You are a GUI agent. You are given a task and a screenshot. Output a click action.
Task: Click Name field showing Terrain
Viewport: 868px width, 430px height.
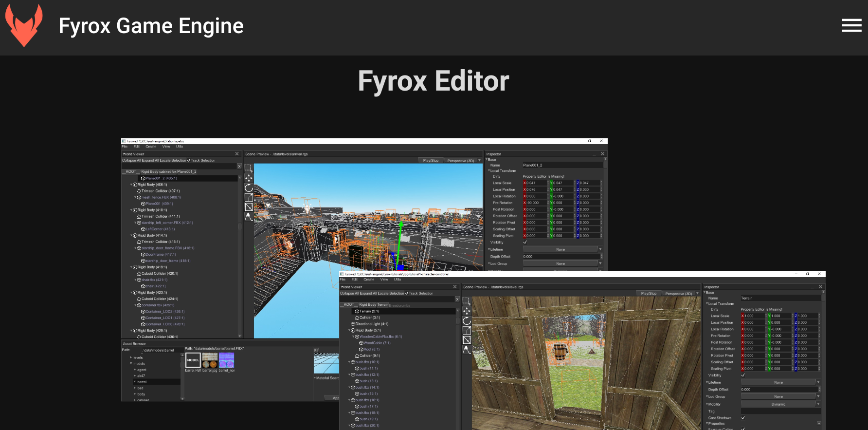(x=780, y=298)
